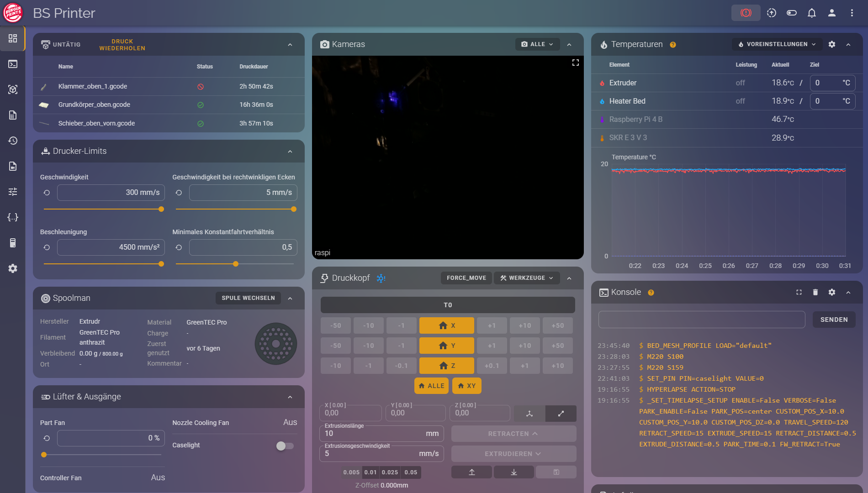
Task: Open the Heightmap view in the sidebar
Action: 12,89
